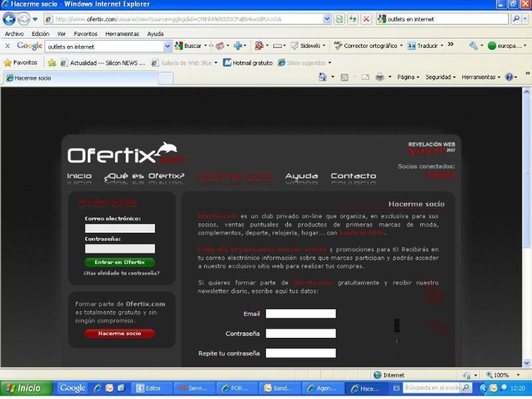Click the Google toolbar wrench settings icon
This screenshot has height=399, width=532.
point(473,46)
